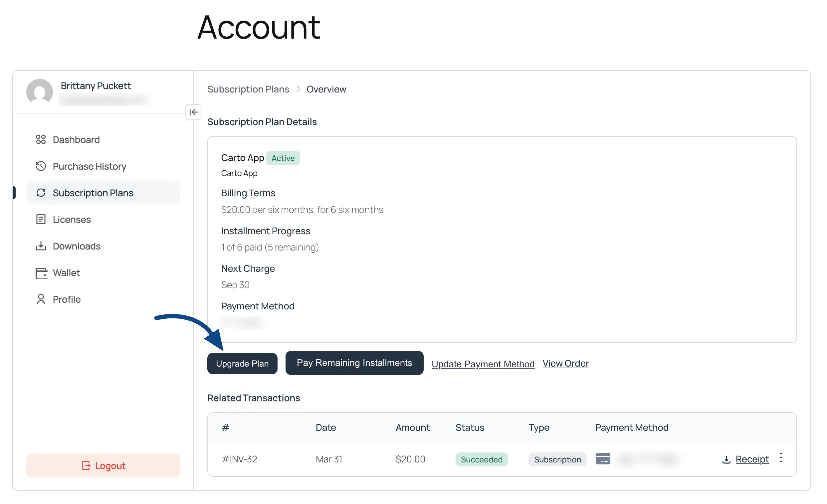Image resolution: width=827 pixels, height=504 pixels.
Task: Click the credit card icon in transaction row
Action: [x=603, y=459]
